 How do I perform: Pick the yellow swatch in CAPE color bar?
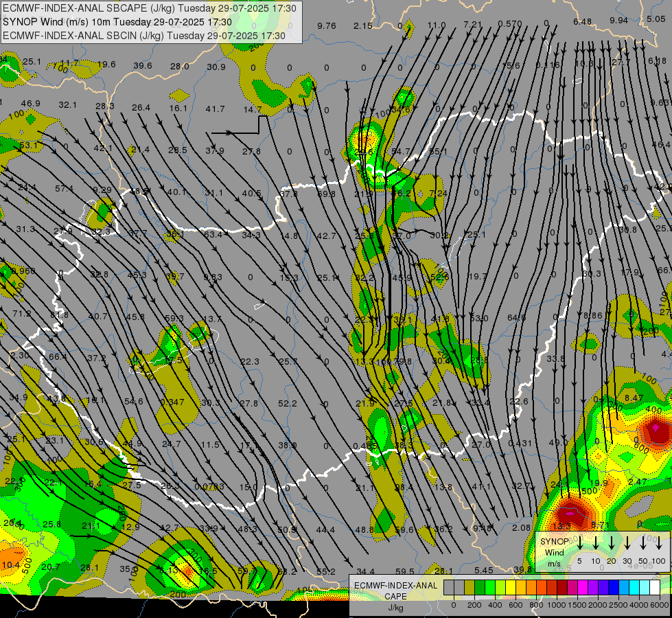click(511, 587)
